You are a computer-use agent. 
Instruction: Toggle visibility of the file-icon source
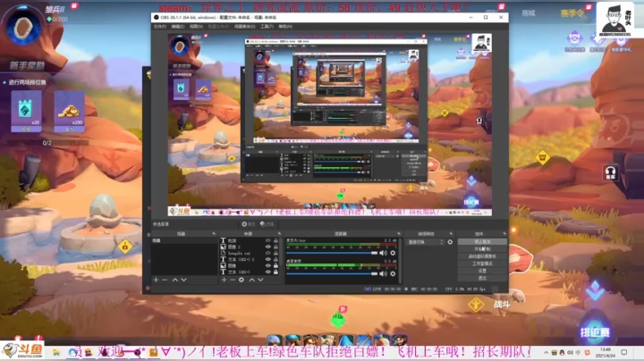coord(268,253)
